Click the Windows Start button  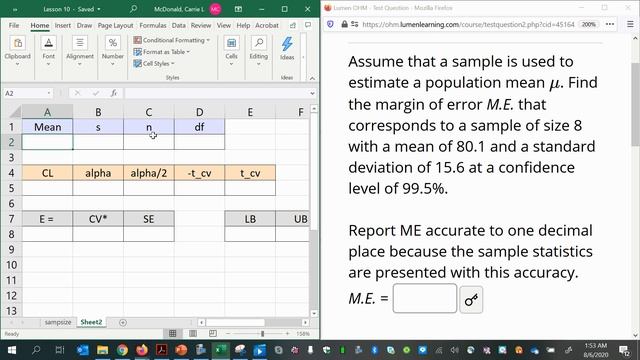(x=11, y=350)
